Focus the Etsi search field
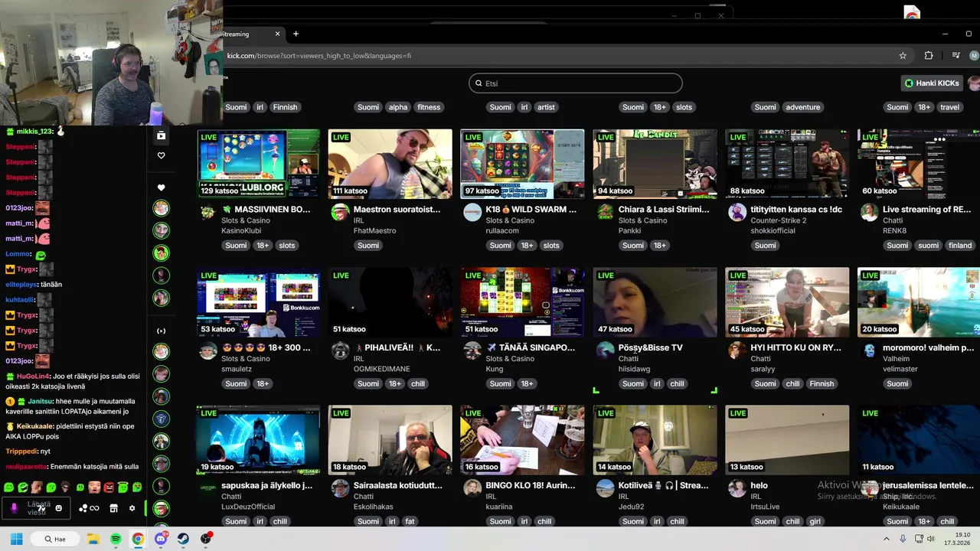Screen dimensions: 980x551 [x=575, y=83]
